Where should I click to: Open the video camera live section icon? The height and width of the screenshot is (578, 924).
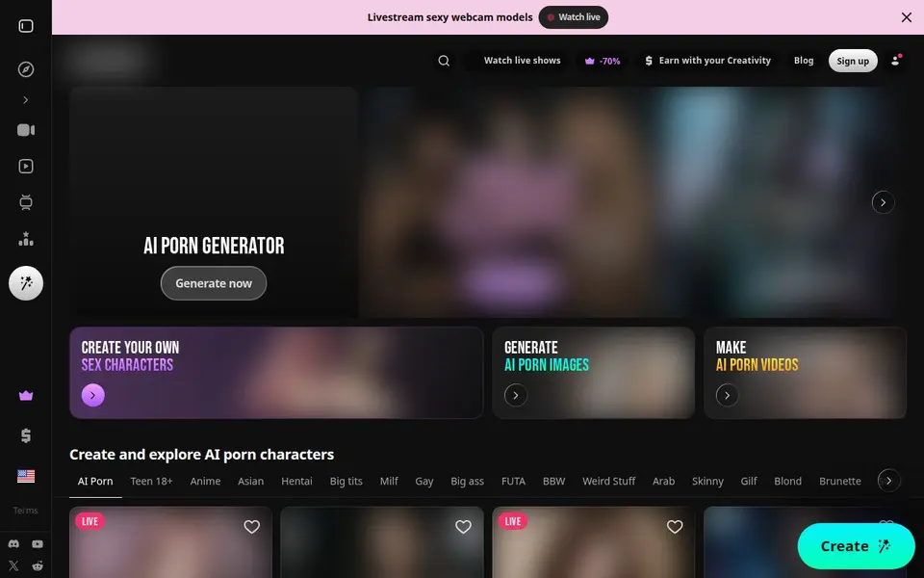pos(26,130)
